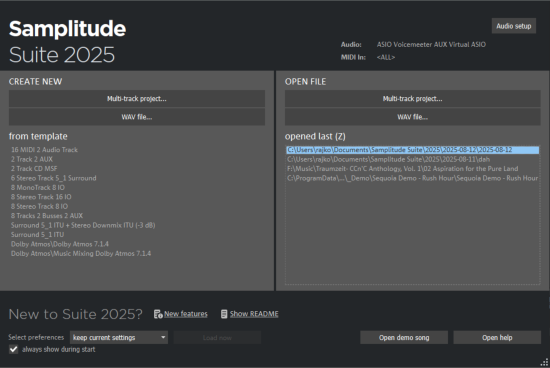Create a new WAV file
Viewport: 550px width, 368px height.
137,117
